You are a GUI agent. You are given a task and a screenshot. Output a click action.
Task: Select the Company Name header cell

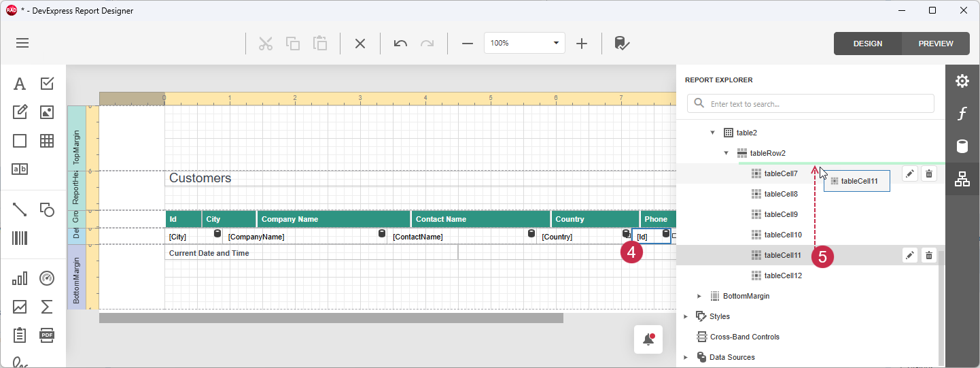pyautogui.click(x=334, y=219)
